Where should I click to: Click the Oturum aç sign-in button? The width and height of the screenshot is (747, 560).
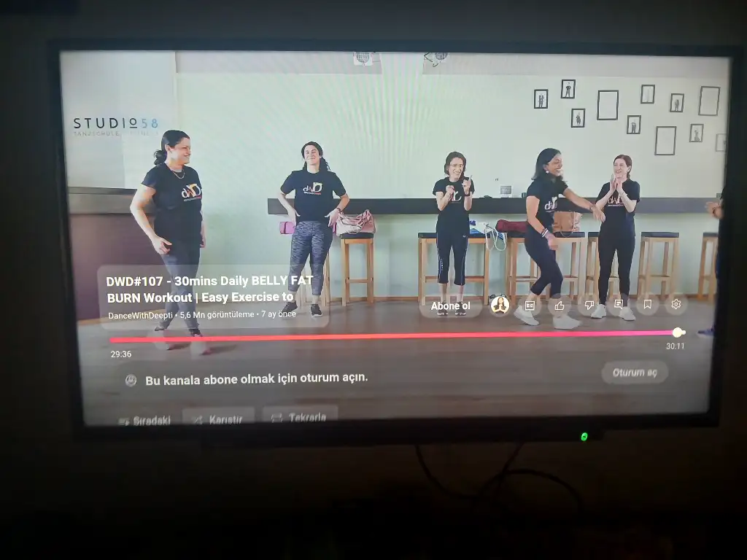pos(634,373)
